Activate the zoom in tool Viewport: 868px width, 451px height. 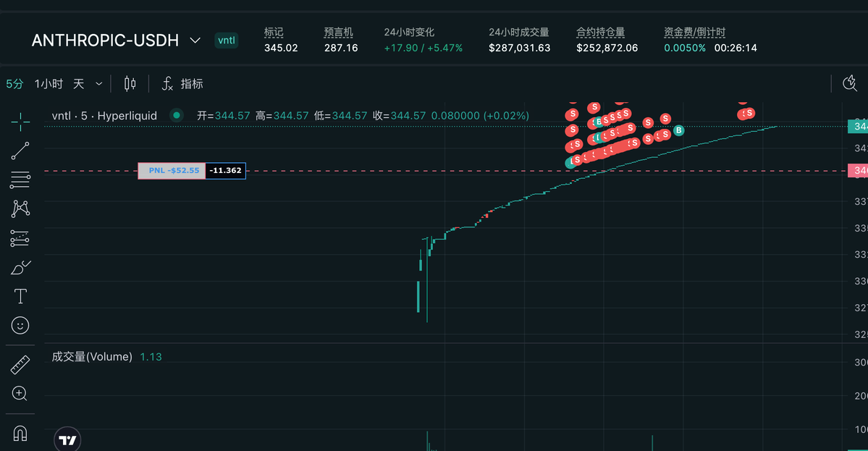[20, 394]
